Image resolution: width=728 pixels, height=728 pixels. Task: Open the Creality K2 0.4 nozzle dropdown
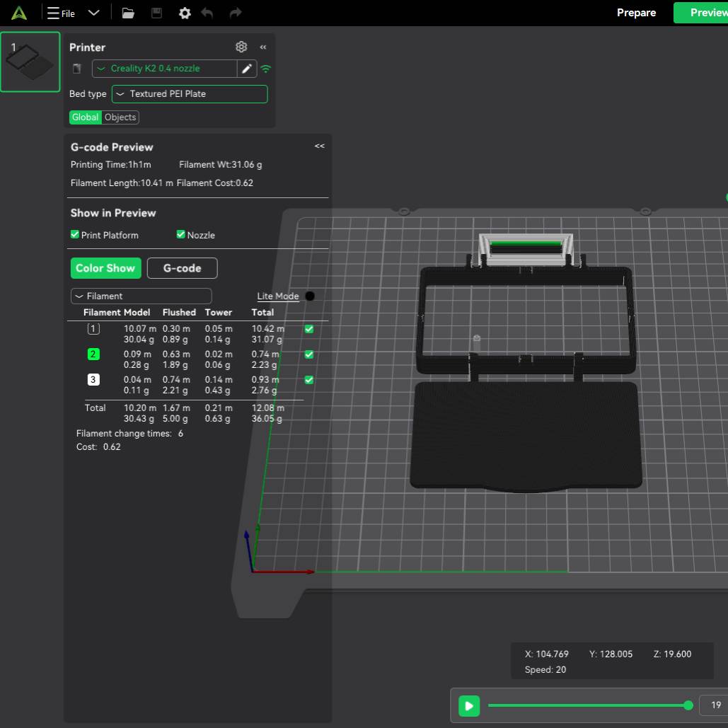(x=164, y=69)
